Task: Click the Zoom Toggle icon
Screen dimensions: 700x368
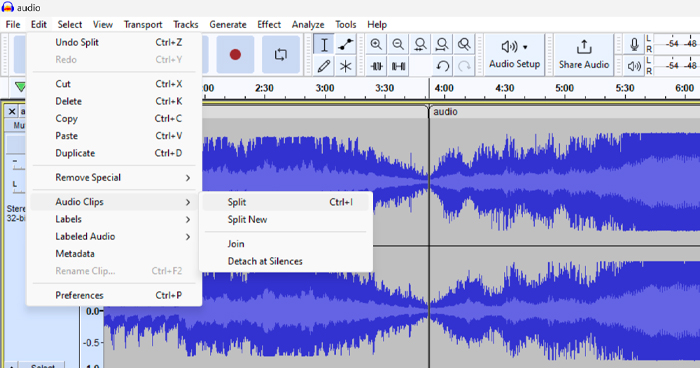Action: [464, 45]
